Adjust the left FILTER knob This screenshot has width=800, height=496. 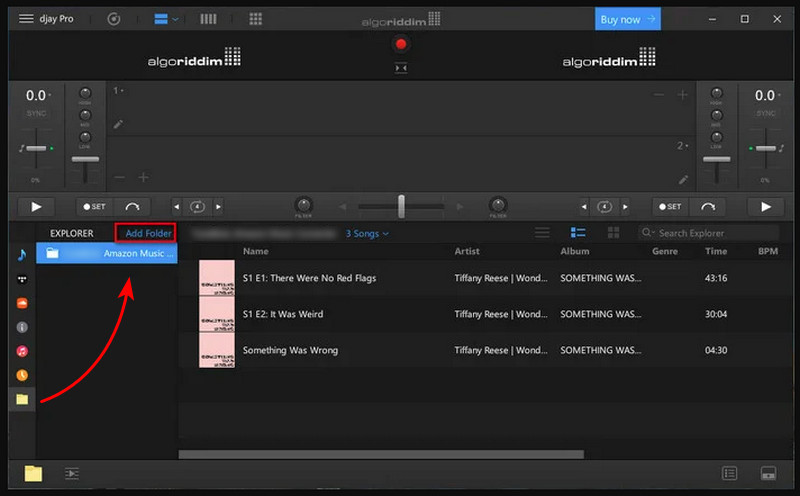pyautogui.click(x=304, y=205)
